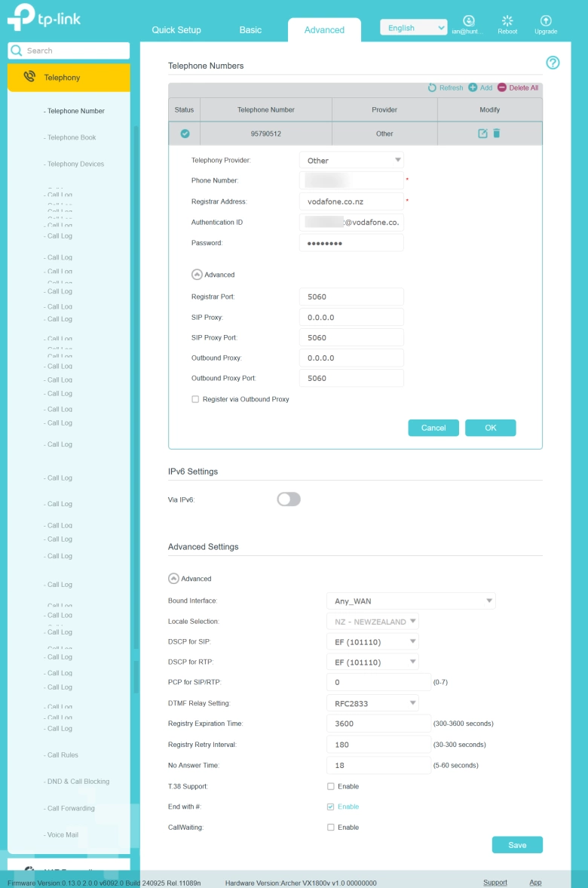Open the Locale Selection dropdown
588x888 pixels.
372,621
